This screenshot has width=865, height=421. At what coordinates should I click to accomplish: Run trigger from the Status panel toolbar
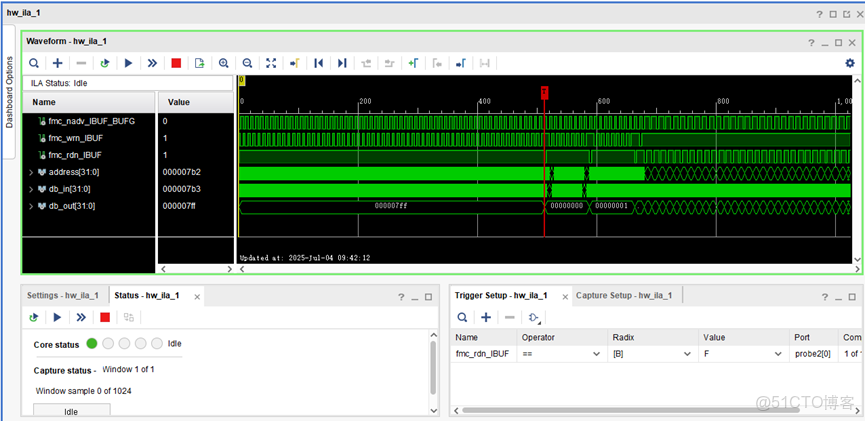(x=57, y=317)
